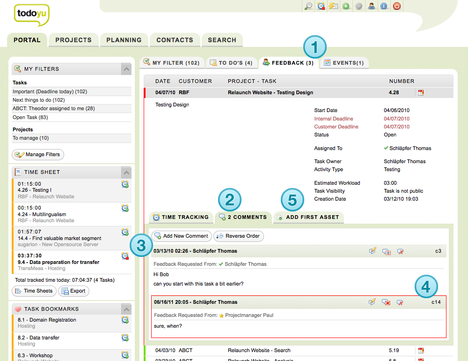Switch to To Do's (4) tab
The height and width of the screenshot is (361, 468).
pyautogui.click(x=231, y=63)
